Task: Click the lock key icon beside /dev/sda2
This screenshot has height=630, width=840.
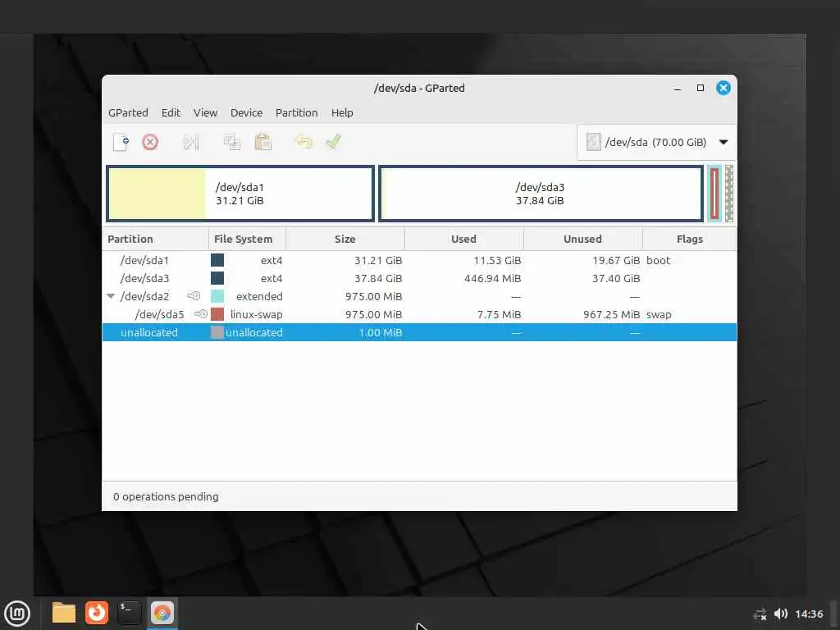Action: (194, 296)
